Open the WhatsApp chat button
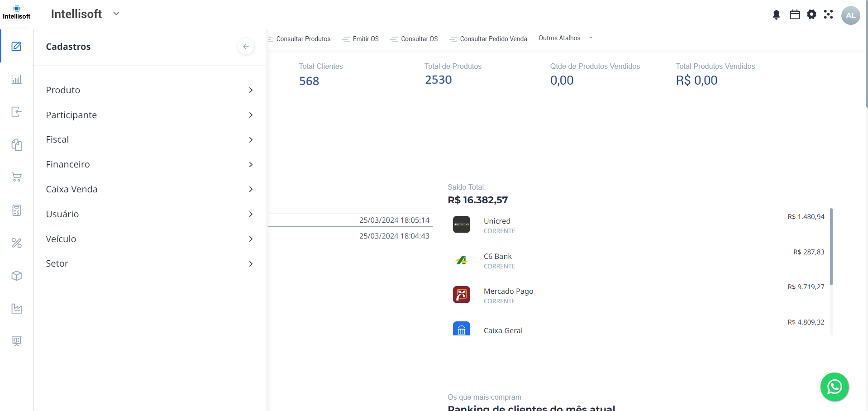Viewport: 868px width, 411px height. click(835, 387)
